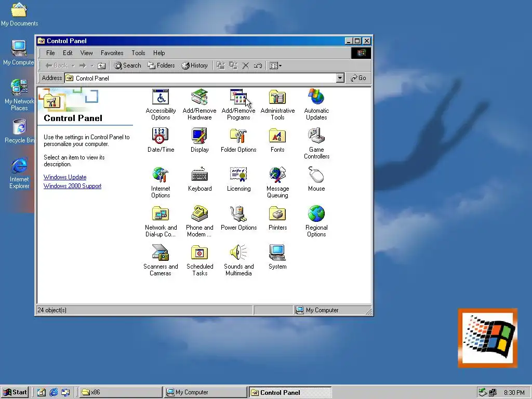Open the Favorites menu
The width and height of the screenshot is (532, 399).
tap(112, 53)
